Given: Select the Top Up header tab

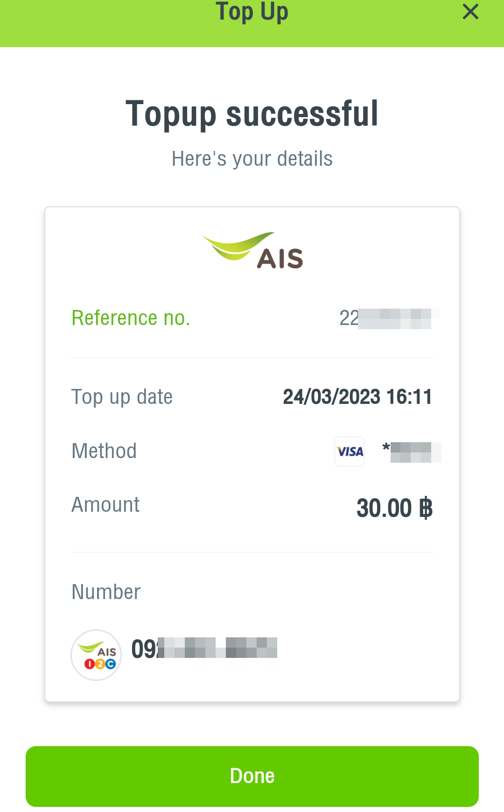Looking at the screenshot, I should [252, 13].
